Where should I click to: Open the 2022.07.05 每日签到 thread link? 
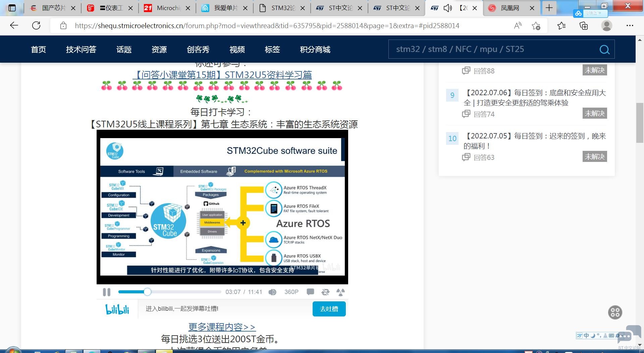tap(535, 141)
